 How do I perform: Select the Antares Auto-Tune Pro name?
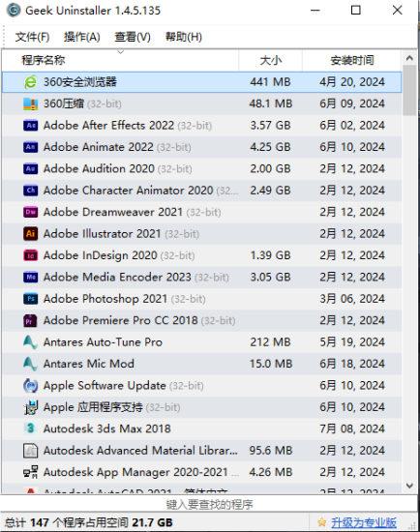[103, 342]
